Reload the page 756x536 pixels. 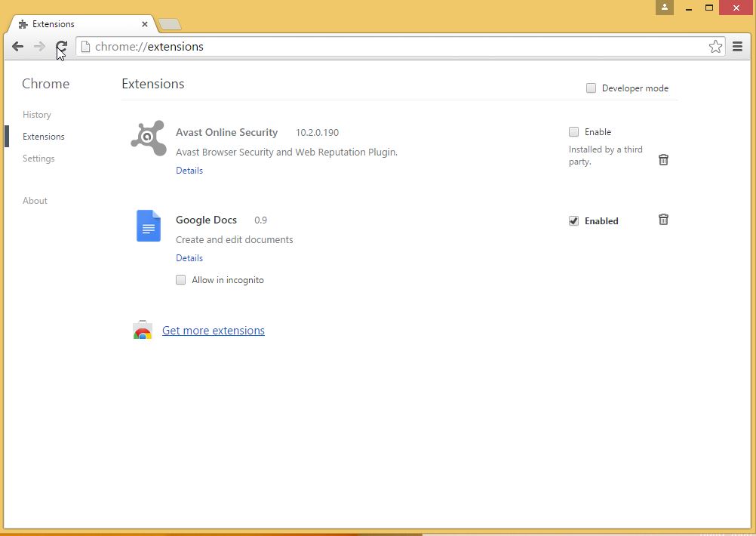point(61,46)
